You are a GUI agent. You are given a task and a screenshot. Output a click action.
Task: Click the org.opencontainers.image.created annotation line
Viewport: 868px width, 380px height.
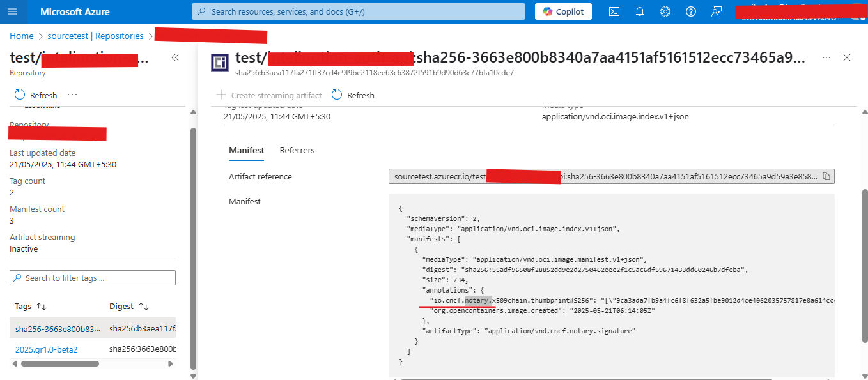point(543,310)
